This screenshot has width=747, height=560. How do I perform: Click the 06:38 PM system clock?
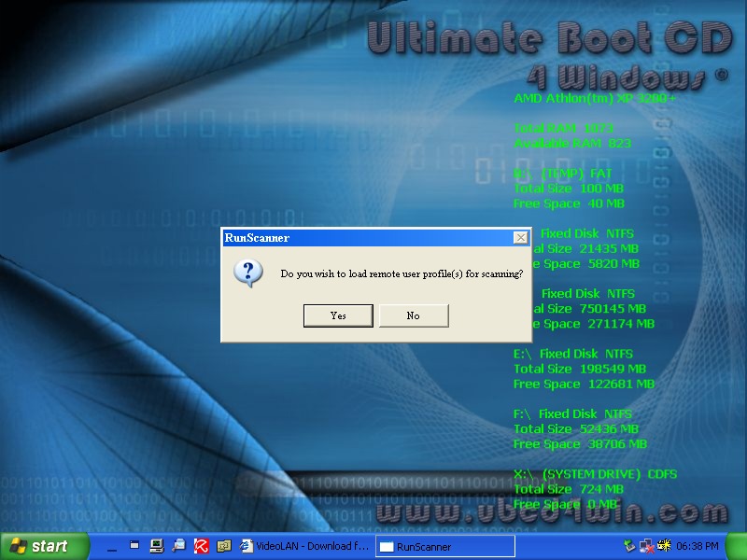coord(699,546)
